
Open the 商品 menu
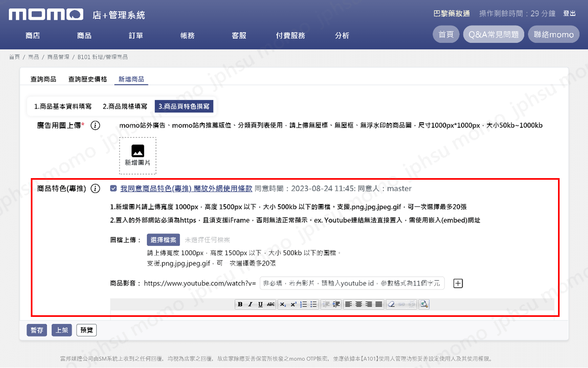[84, 36]
